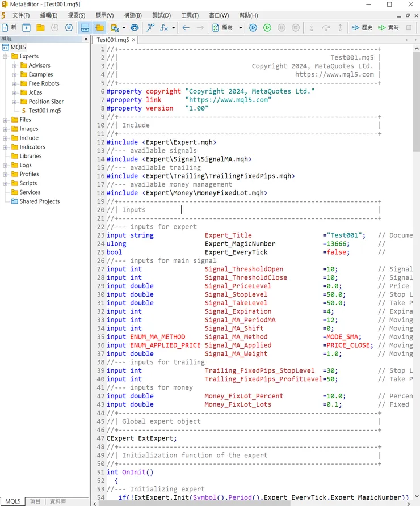Expand the Advisors subfolder
Screen dimensions: 420x506
14,65
